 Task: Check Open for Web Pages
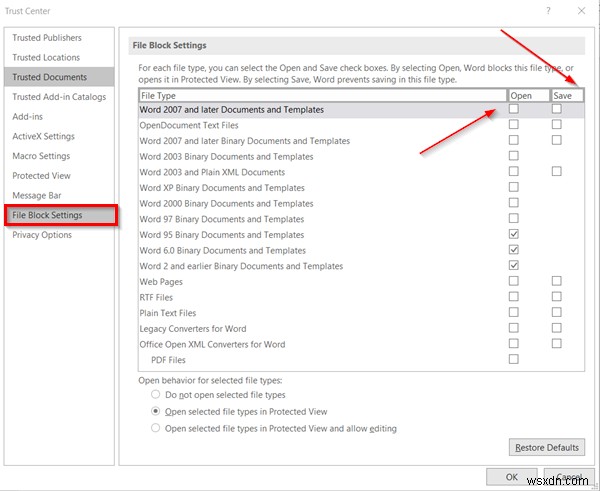514,281
